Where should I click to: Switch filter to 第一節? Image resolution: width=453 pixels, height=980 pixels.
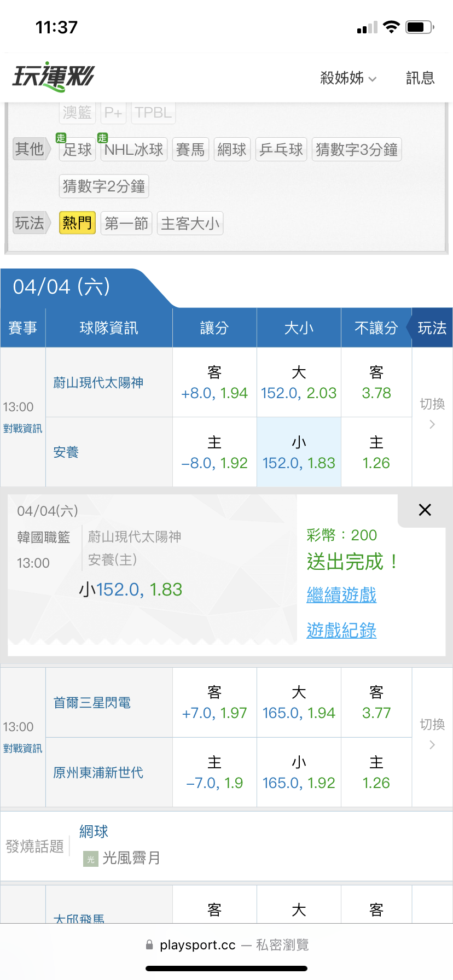126,223
